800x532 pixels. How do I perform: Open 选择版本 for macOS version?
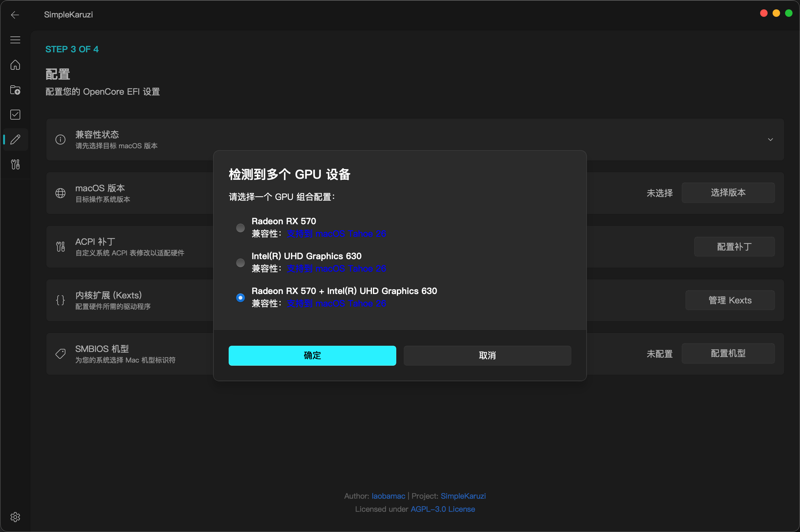728,193
